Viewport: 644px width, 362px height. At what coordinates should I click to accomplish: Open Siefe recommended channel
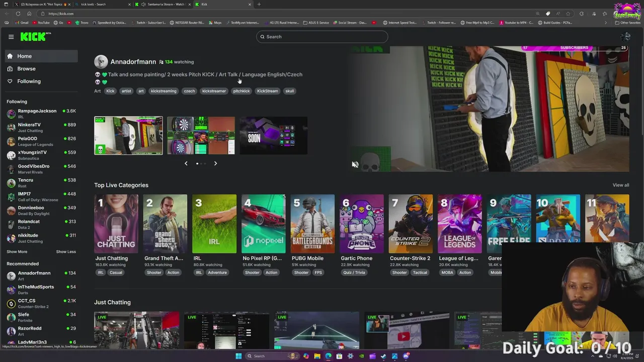(41, 317)
